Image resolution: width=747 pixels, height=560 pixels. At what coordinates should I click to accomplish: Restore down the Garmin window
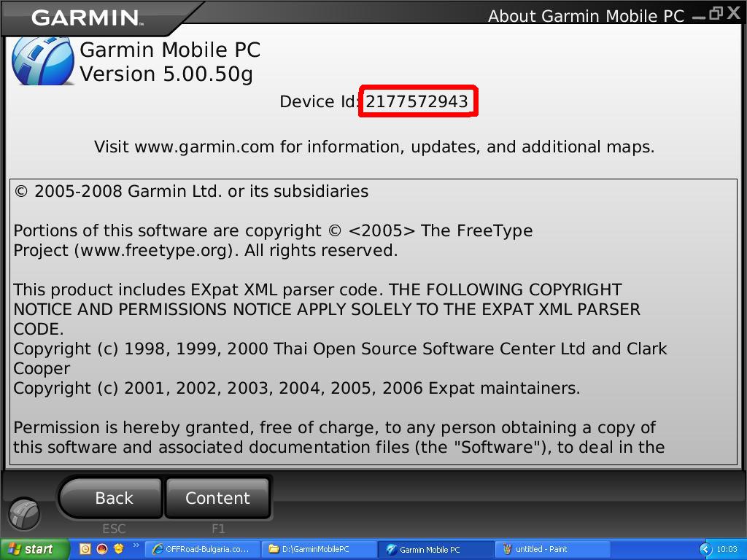pyautogui.click(x=716, y=13)
